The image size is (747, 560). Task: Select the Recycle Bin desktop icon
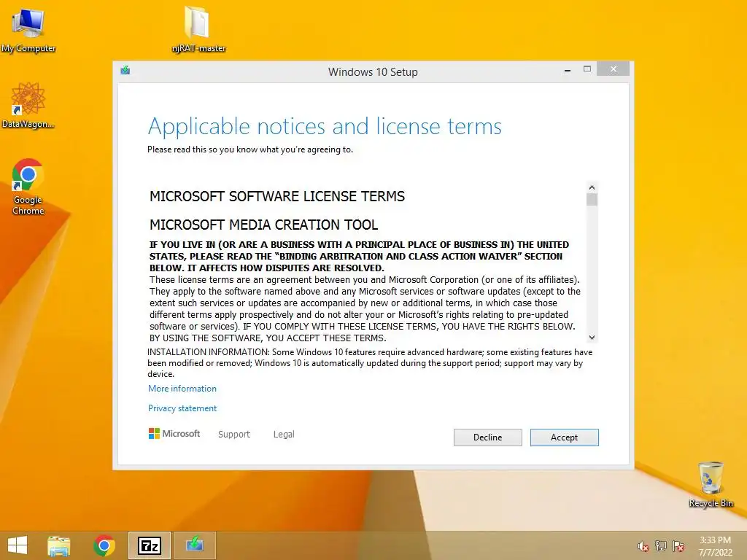[x=711, y=484]
